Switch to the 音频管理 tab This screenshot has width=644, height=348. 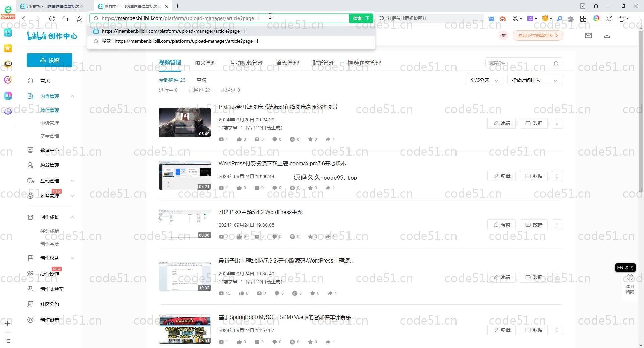click(x=287, y=63)
